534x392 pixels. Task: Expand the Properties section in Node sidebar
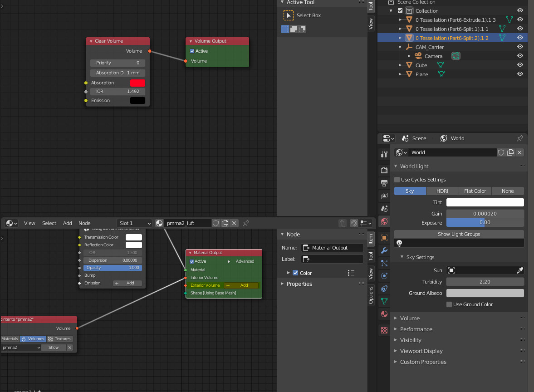click(x=299, y=284)
